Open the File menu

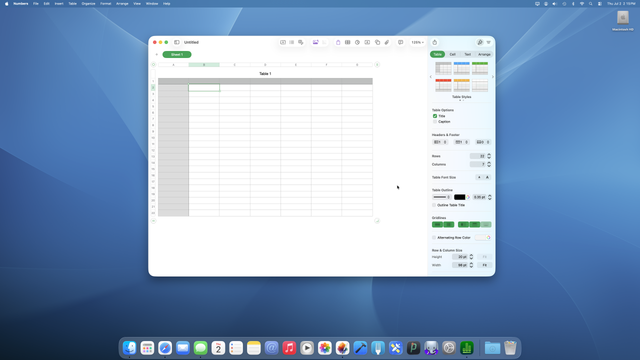point(36,4)
